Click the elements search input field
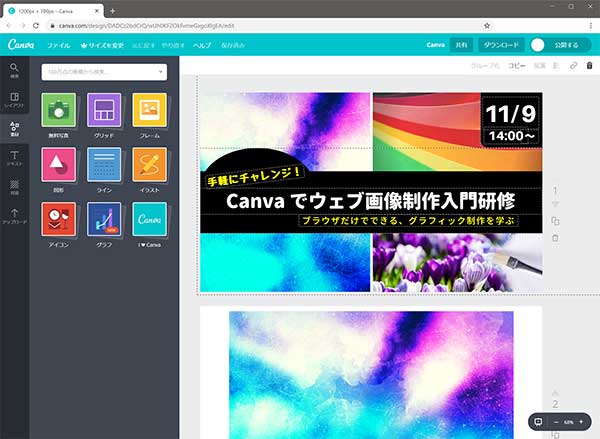The image size is (600, 439). 104,72
